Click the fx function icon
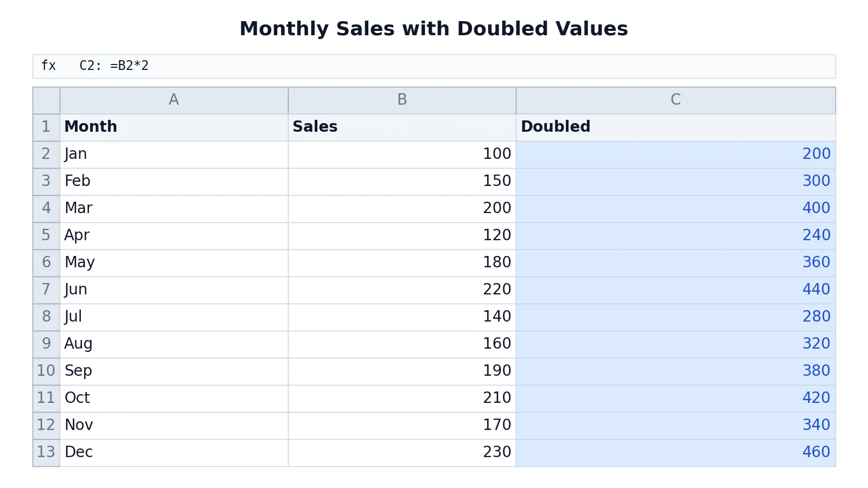Screen dimensions: 868x488 48,66
